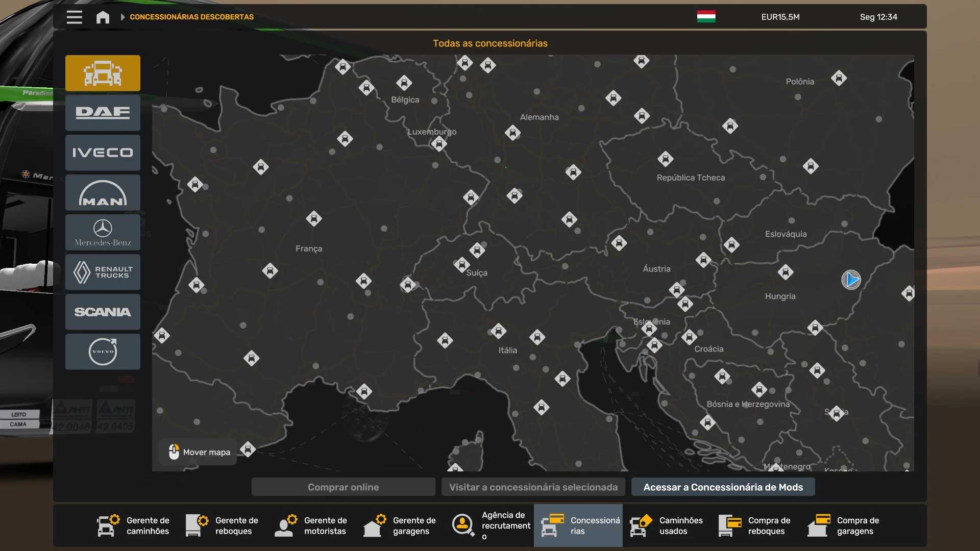This screenshot has width=980, height=551.
Task: Filter dealers by DAF brand
Action: [103, 113]
